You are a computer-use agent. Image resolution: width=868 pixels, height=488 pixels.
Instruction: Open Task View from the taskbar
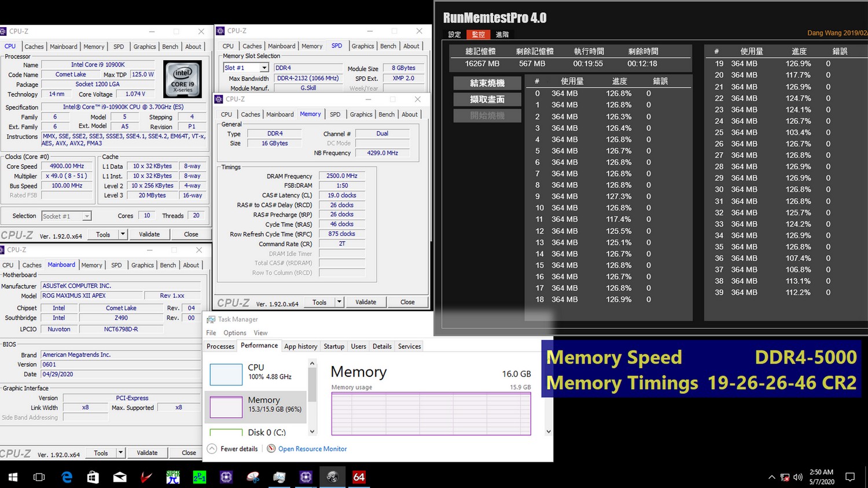[x=39, y=477]
